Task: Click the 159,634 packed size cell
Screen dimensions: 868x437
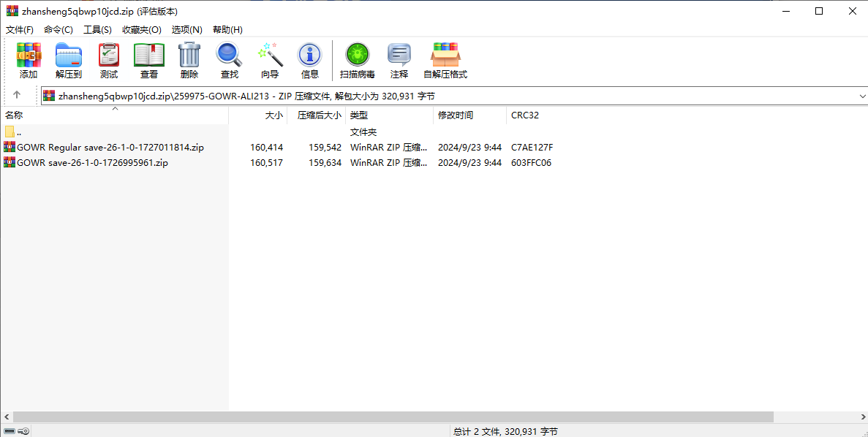Action: pyautogui.click(x=325, y=163)
